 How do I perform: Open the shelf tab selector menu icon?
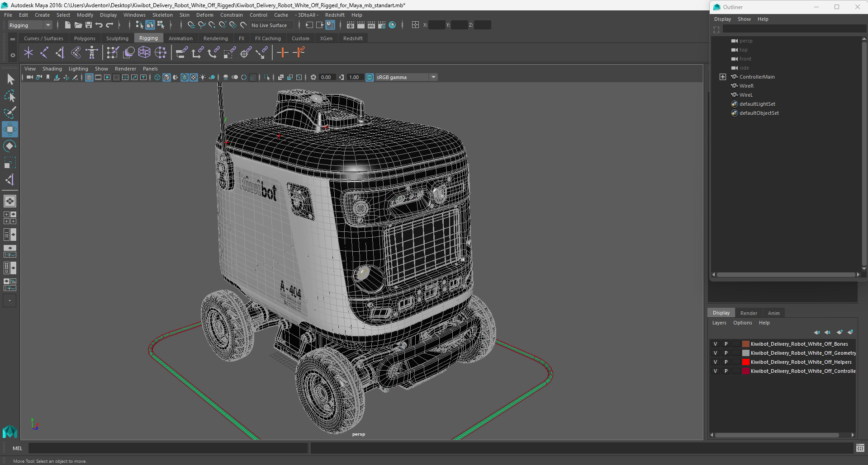[x=13, y=39]
